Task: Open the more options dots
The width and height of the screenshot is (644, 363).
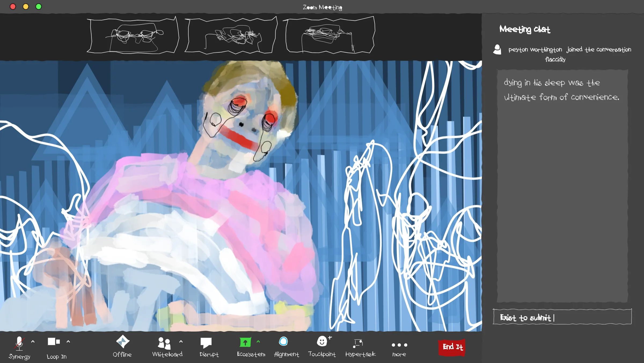Action: click(399, 345)
